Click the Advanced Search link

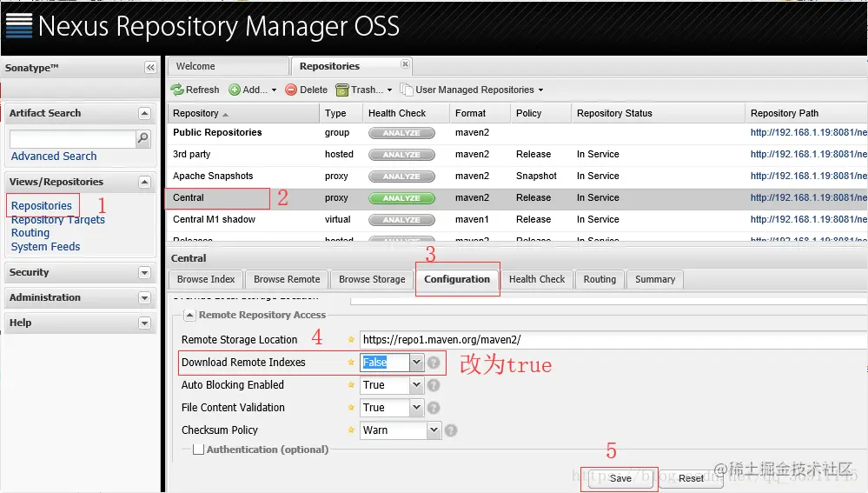pyautogui.click(x=54, y=157)
